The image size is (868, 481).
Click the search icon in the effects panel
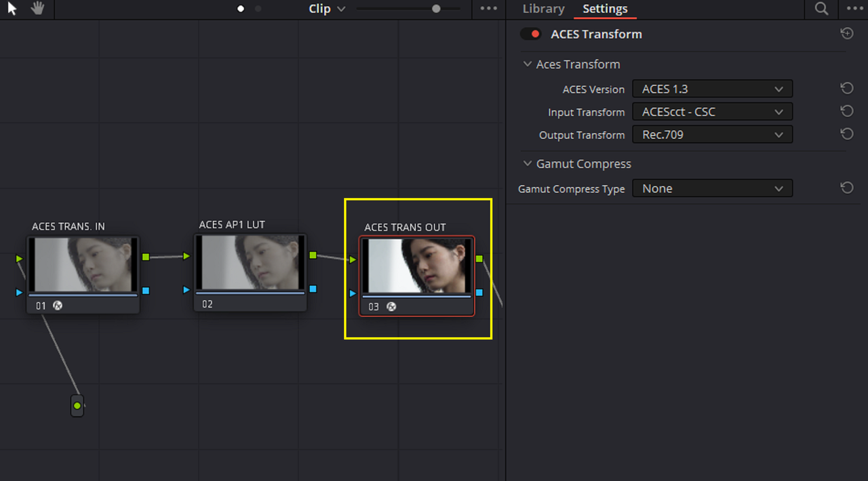(821, 9)
